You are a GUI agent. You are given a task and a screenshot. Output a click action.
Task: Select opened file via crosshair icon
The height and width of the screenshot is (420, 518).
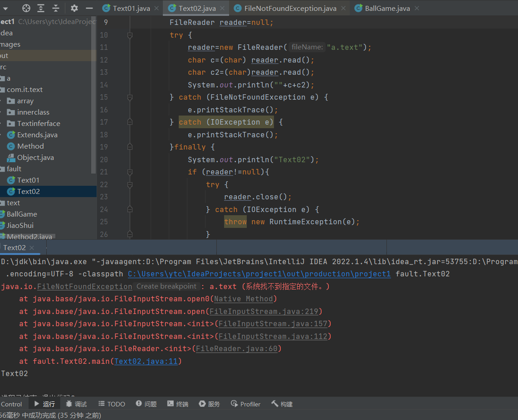click(x=26, y=8)
